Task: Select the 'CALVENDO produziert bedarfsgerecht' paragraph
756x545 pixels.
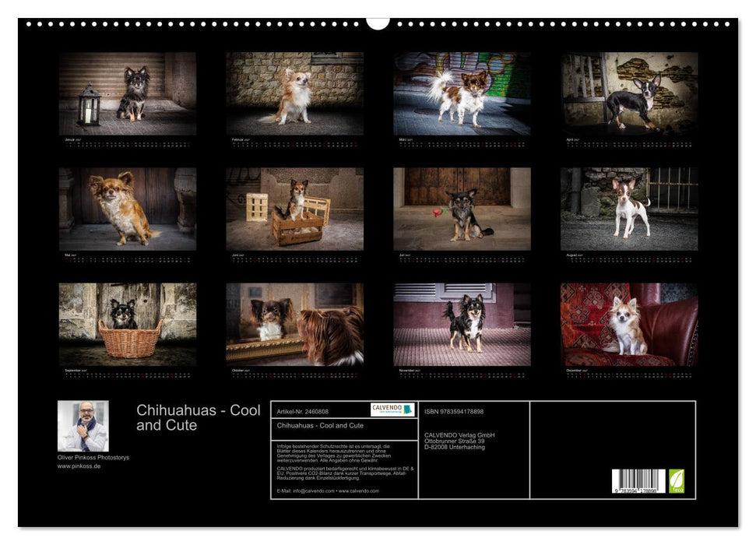Action: click(345, 473)
